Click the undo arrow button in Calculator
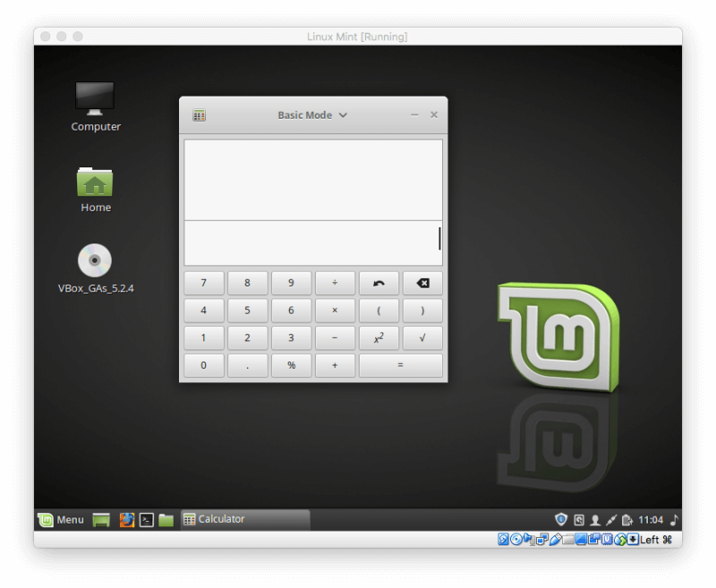 [379, 283]
